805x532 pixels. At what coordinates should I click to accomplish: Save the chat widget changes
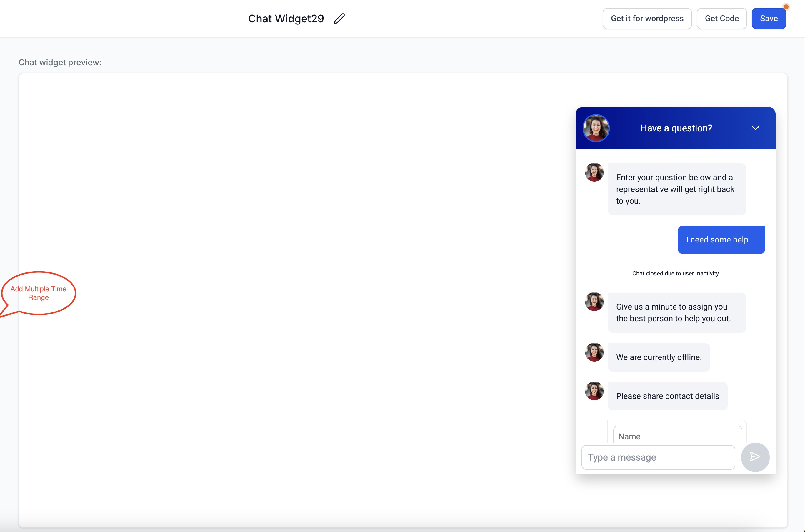coord(769,19)
